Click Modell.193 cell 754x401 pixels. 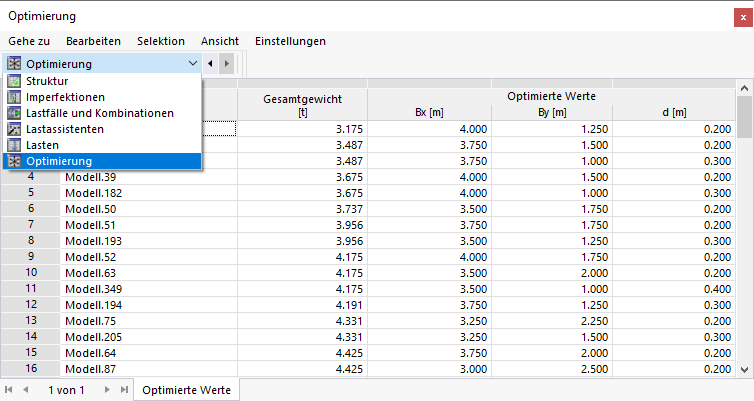[x=149, y=241]
